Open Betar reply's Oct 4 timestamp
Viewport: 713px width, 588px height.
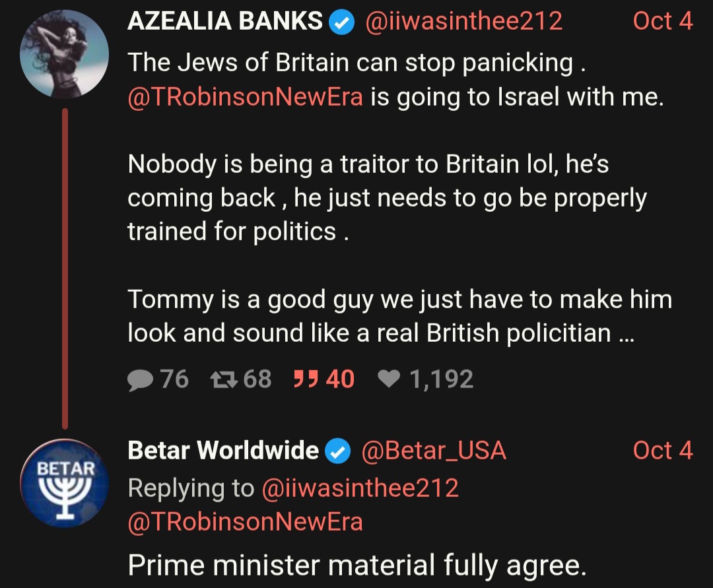pos(663,450)
